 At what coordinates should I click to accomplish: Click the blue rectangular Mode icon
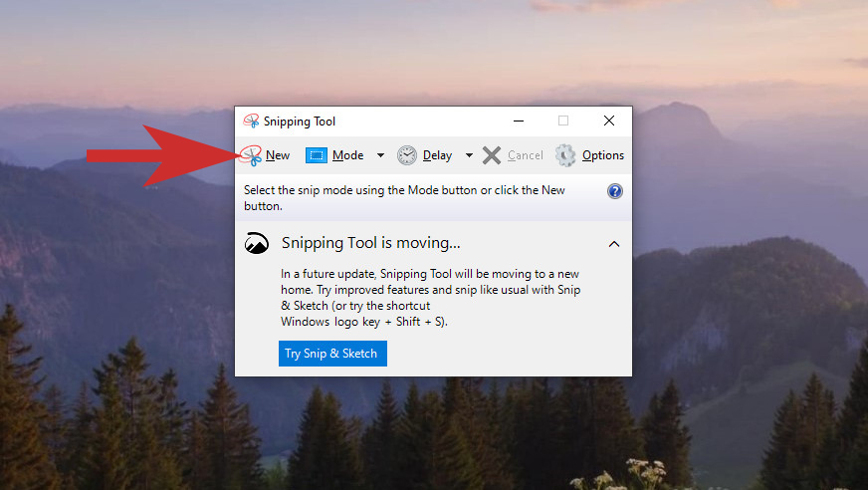pyautogui.click(x=317, y=155)
